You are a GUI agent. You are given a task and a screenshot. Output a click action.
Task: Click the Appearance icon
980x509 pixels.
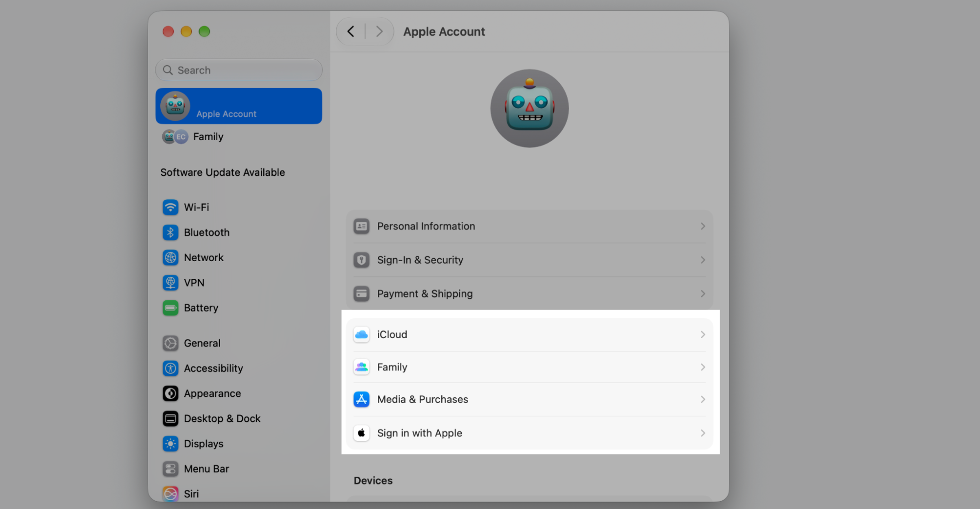click(170, 393)
